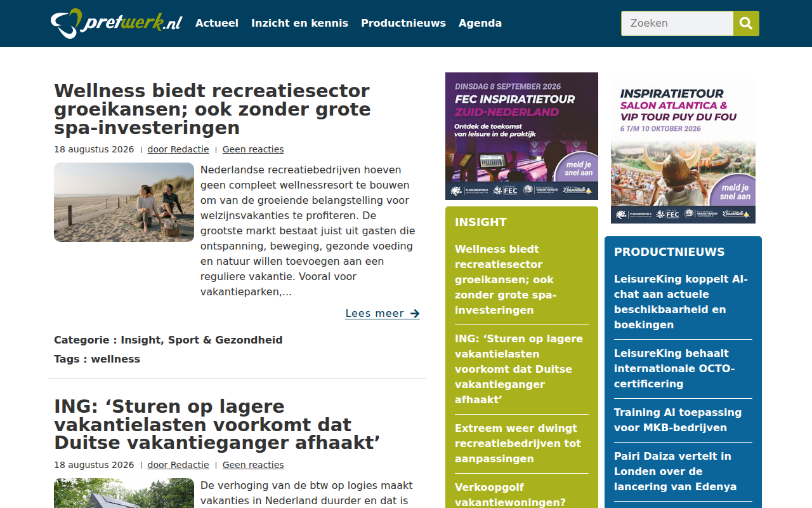This screenshot has height=508, width=812.
Task: Open the ING Sturen op lagere vakantielasten headline
Action: pyautogui.click(x=217, y=424)
